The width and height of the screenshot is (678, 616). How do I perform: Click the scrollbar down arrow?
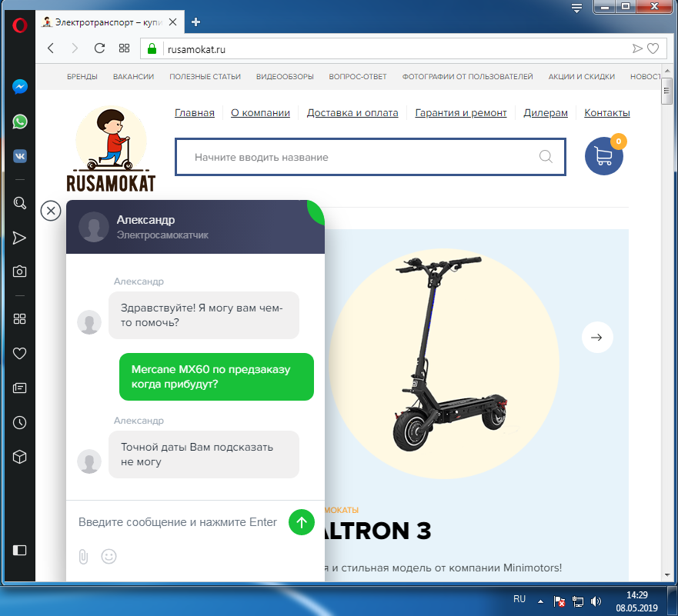click(x=666, y=575)
